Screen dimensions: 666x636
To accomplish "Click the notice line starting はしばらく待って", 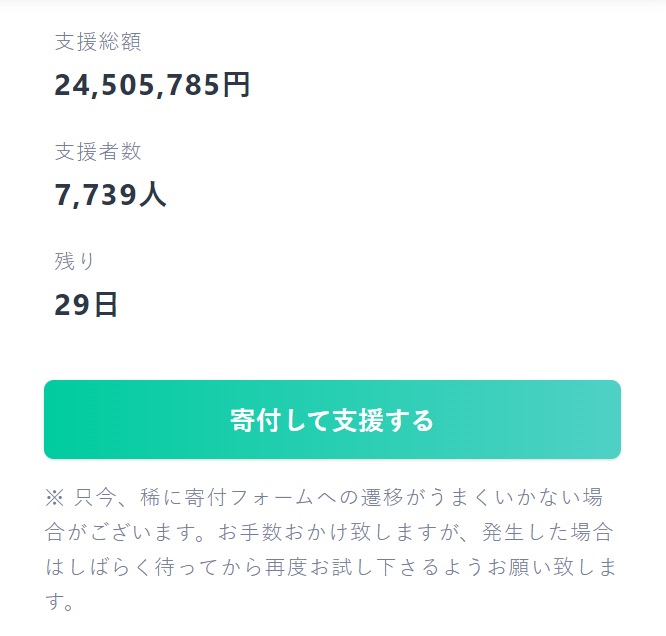I will [x=130, y=568].
